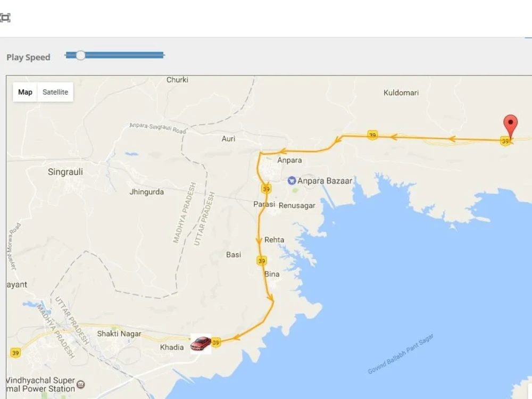Click the Kuldomari label
Screen dimensions: 532x399
(401, 93)
